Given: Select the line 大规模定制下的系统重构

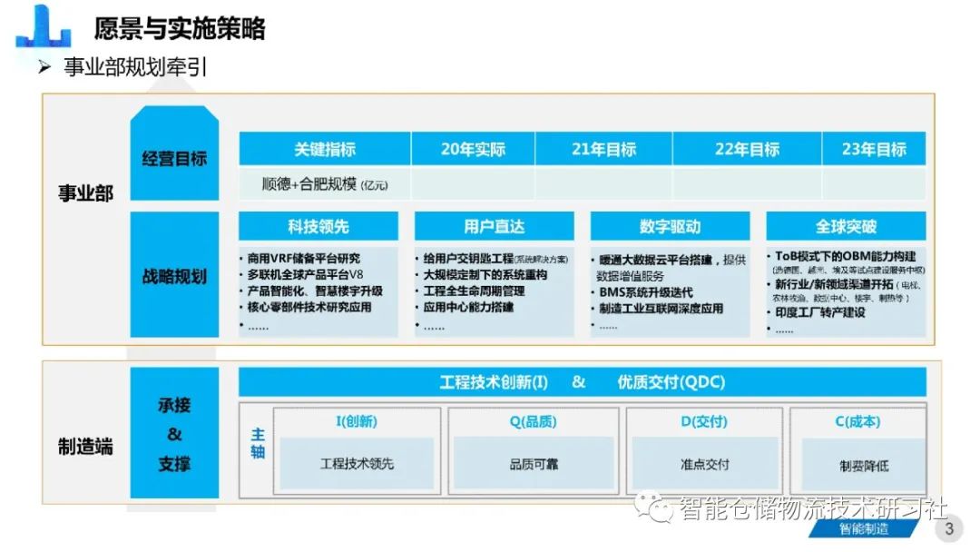Looking at the screenshot, I should point(485,274).
